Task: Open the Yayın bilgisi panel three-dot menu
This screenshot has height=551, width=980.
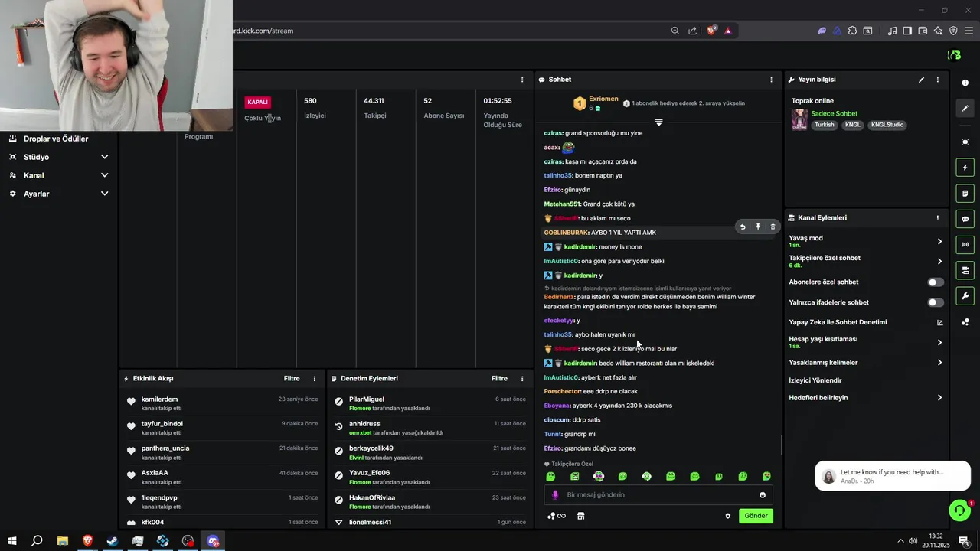Action: coord(938,80)
